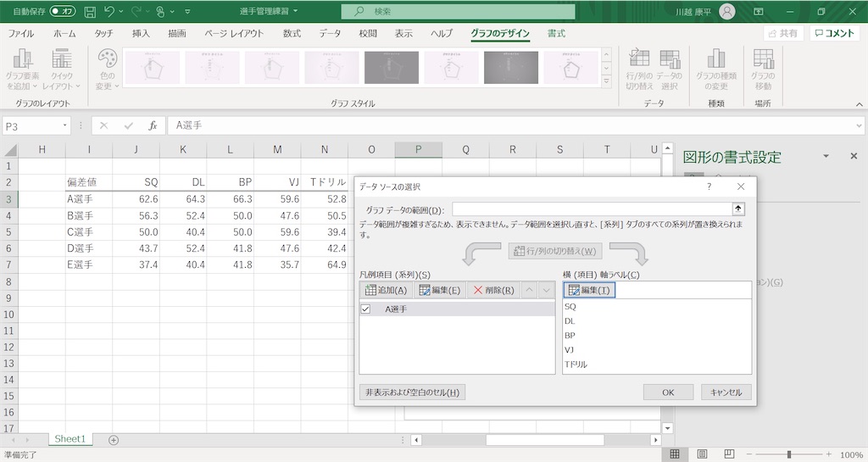Click the 削除(R) series delete button
868x462 pixels.
[x=493, y=290]
